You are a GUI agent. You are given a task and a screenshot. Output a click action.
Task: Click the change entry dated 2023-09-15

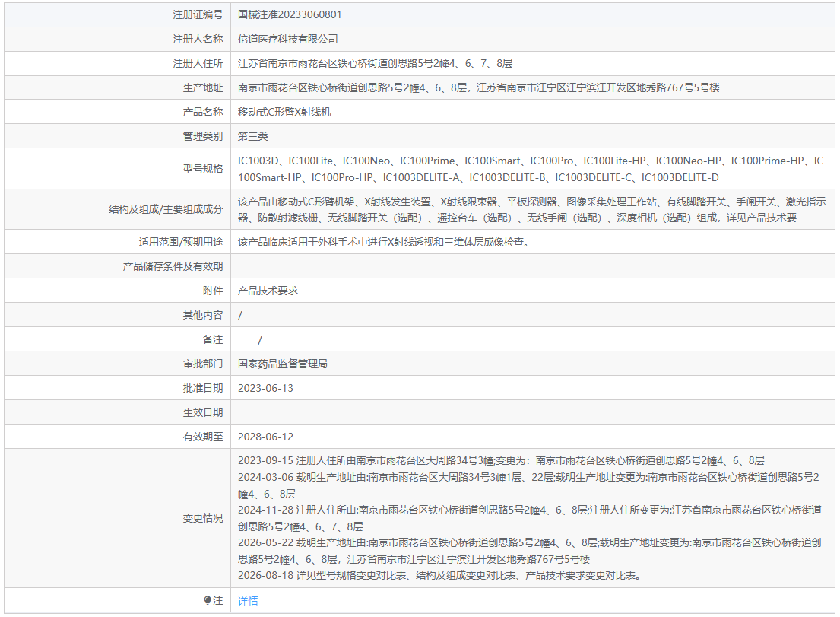pyautogui.click(x=501, y=460)
